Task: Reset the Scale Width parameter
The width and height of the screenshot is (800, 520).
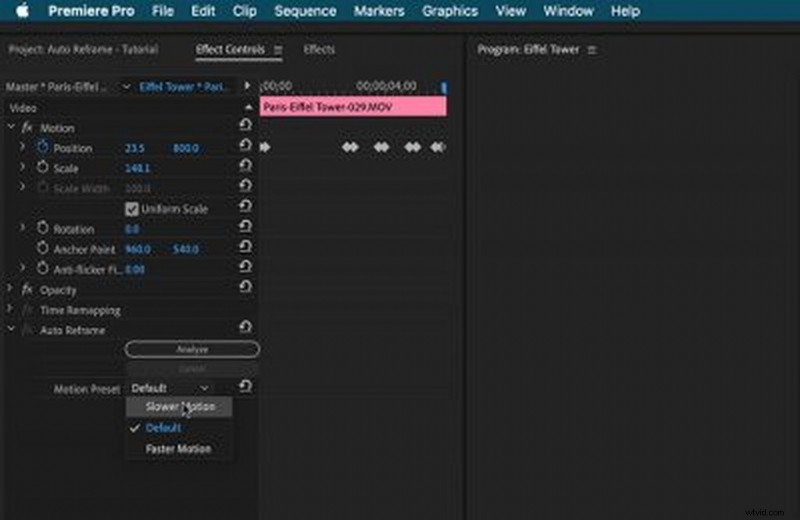Action: point(245,185)
